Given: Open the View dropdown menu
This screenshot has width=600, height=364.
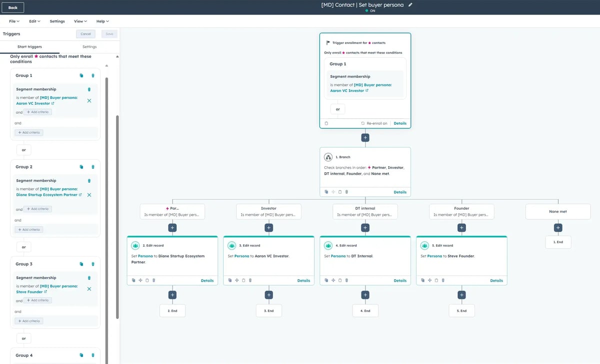Looking at the screenshot, I should click(x=80, y=21).
